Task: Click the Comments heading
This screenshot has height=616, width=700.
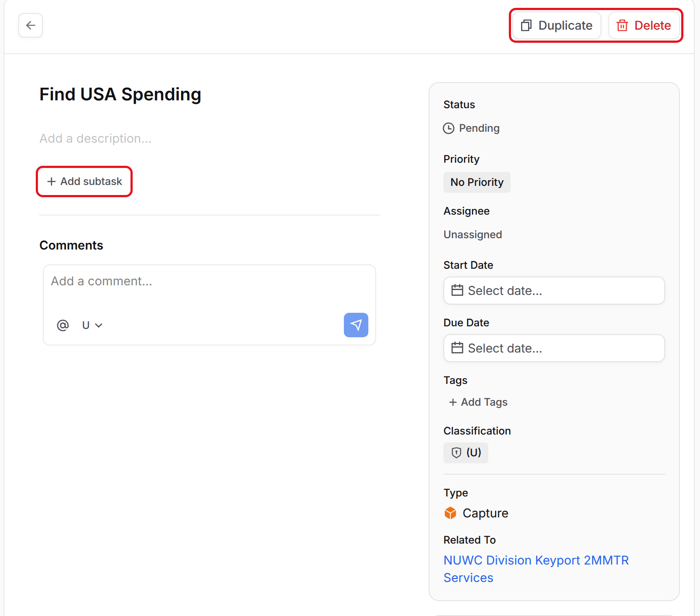Action: [72, 246]
